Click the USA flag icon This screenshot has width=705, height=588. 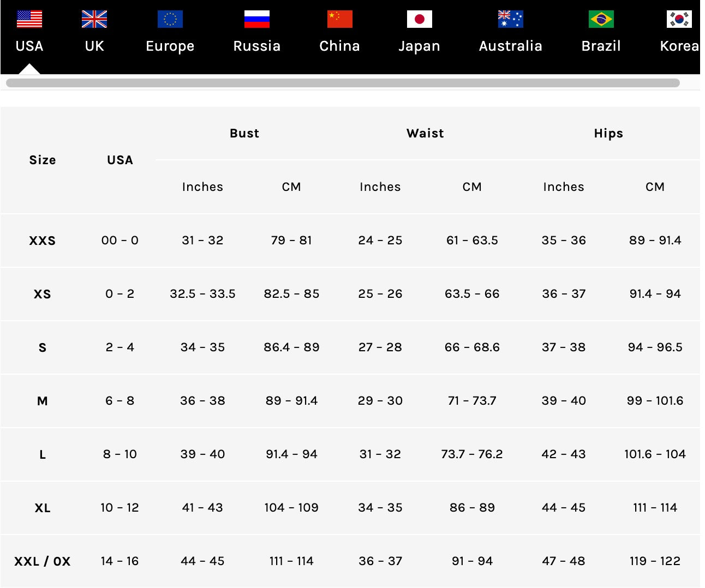29,19
